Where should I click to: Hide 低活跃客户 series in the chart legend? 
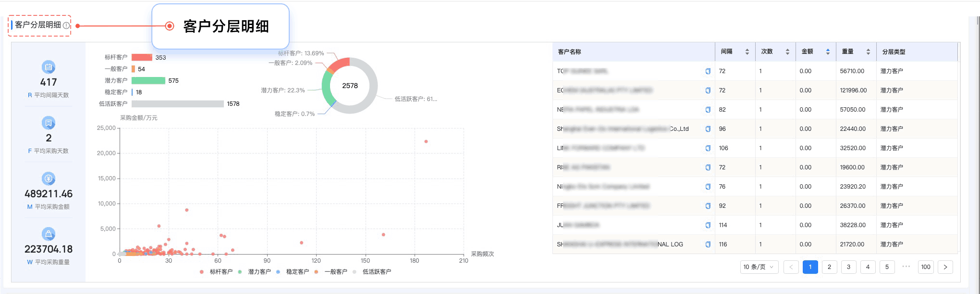372,272
